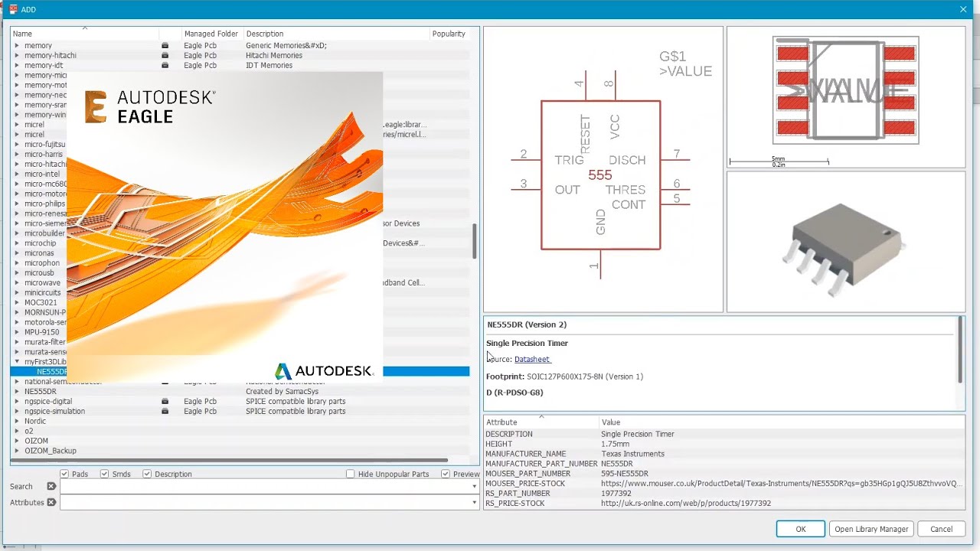
Task: Click the SOIC footprint preview
Action: pyautogui.click(x=845, y=90)
